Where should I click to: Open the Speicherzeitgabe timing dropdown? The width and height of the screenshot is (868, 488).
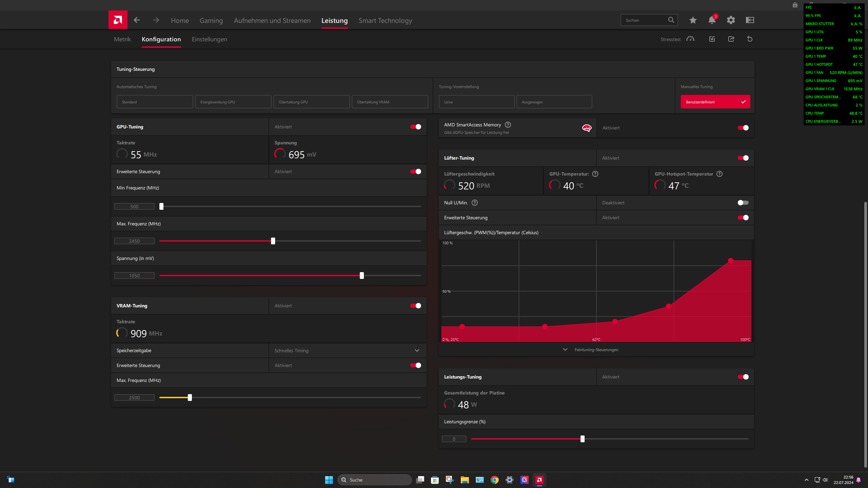(x=347, y=350)
